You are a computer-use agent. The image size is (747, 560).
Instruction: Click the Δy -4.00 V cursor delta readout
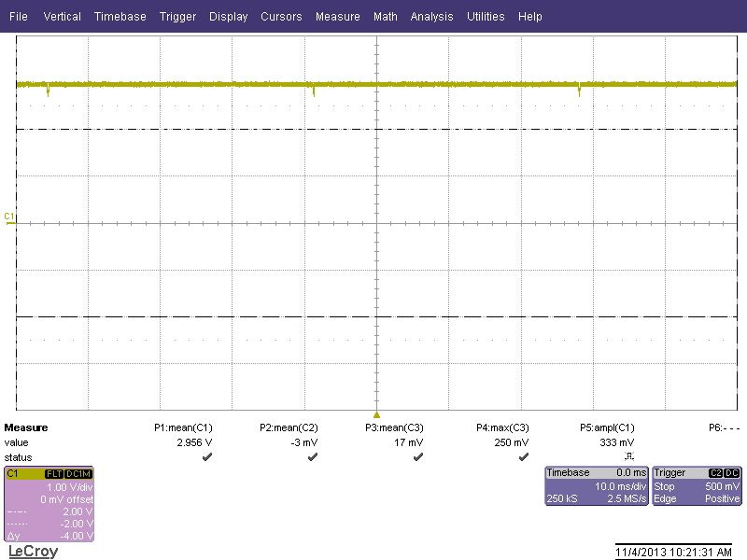(50, 536)
